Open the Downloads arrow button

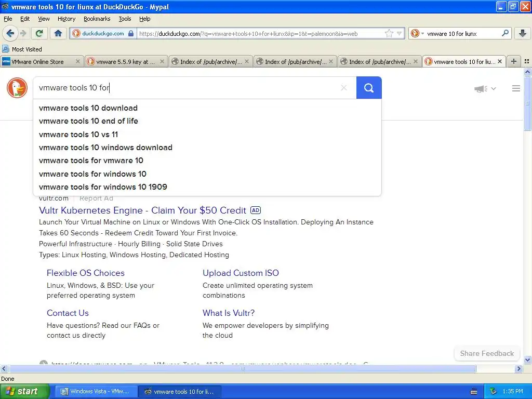[523, 33]
